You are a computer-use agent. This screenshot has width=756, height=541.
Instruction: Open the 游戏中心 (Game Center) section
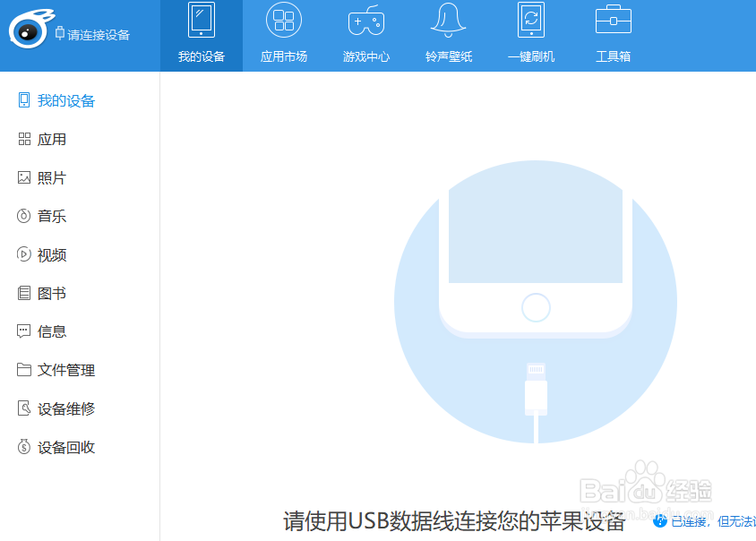pyautogui.click(x=366, y=34)
